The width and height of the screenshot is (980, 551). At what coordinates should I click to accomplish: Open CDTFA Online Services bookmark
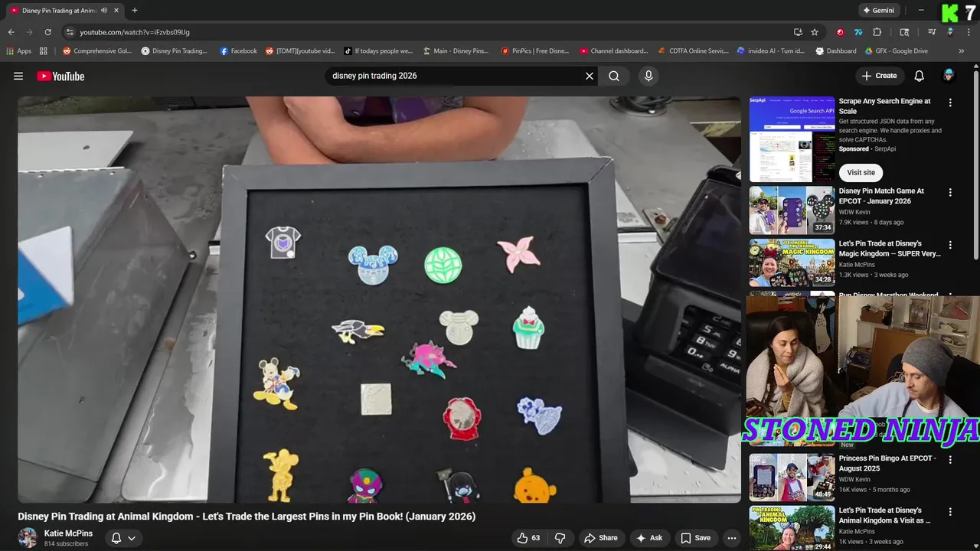point(694,51)
